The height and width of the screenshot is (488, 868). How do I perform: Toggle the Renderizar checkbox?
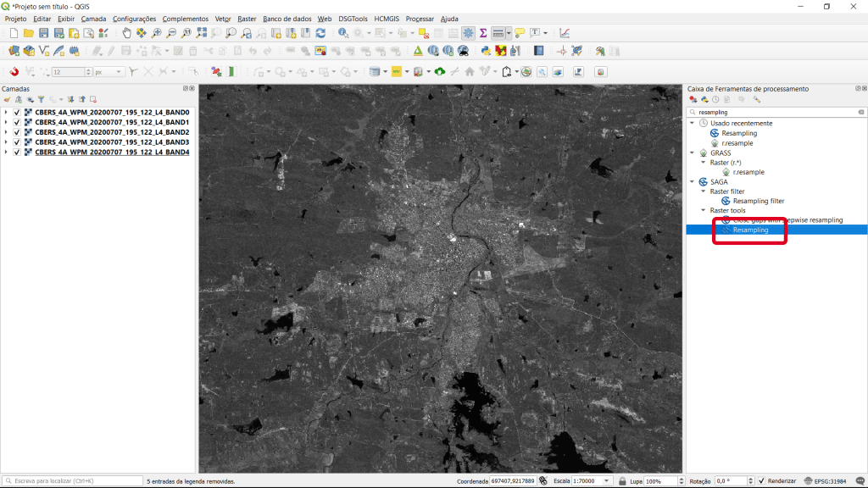coord(761,481)
